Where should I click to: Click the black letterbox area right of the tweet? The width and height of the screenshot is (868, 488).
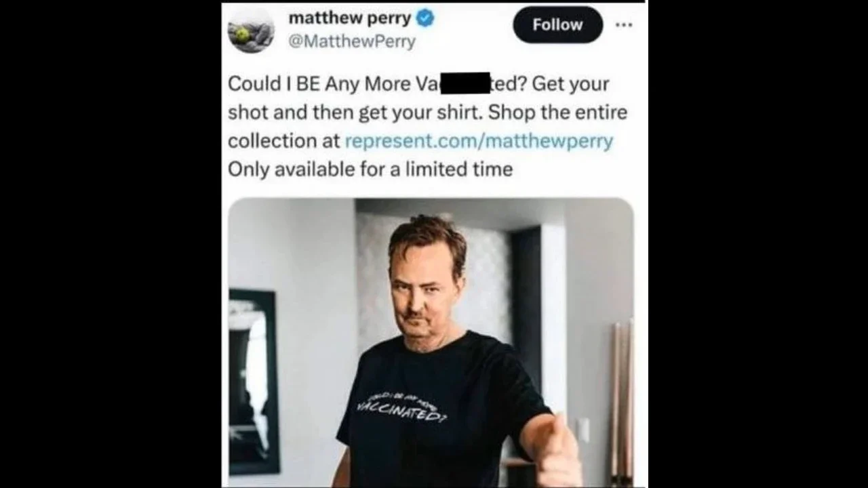758,244
